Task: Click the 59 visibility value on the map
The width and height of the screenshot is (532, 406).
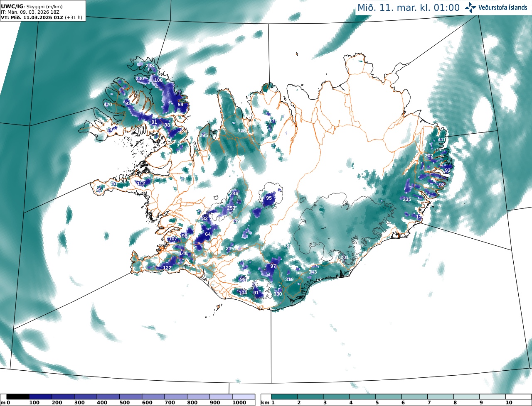Action: pos(180,105)
